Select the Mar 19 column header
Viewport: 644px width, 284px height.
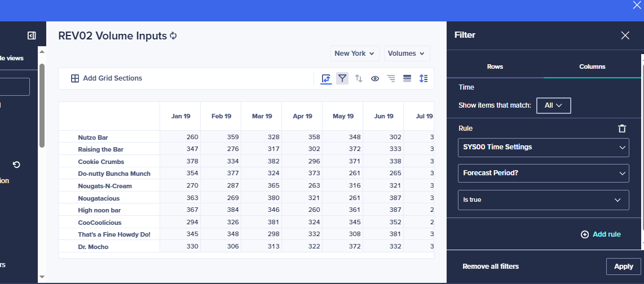tap(262, 116)
